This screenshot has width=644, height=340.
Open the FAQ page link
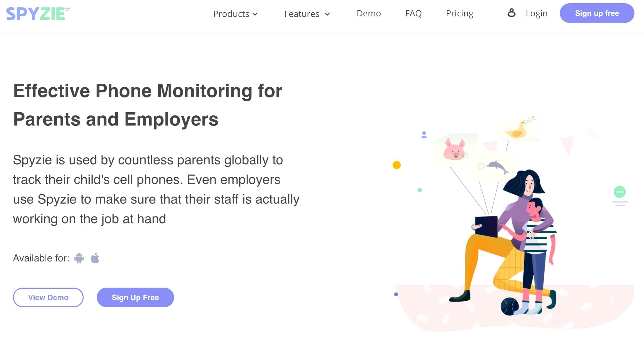pos(413,13)
